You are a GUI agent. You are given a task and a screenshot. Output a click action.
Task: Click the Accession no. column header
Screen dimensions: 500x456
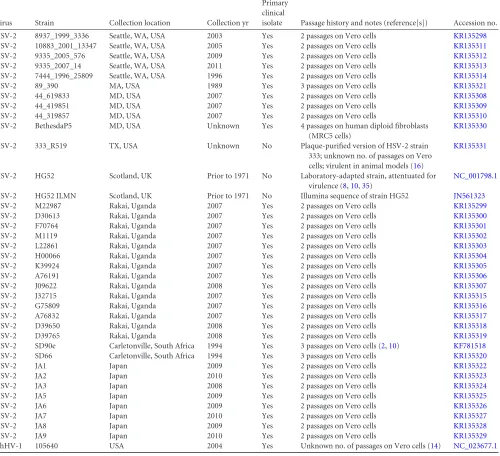pos(475,23)
